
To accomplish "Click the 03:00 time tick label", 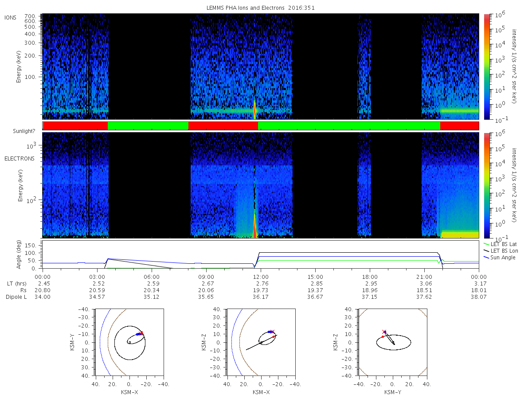I will point(97,277).
